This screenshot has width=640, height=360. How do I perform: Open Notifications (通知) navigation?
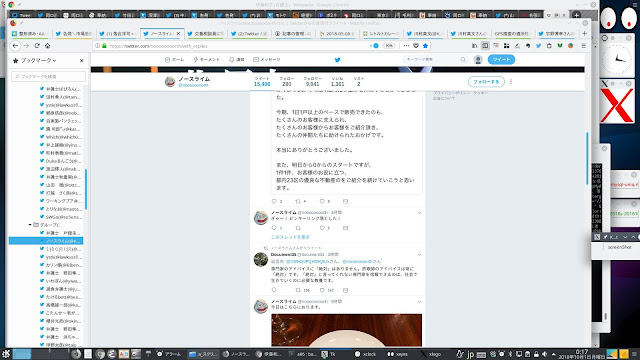pyautogui.click(x=237, y=60)
